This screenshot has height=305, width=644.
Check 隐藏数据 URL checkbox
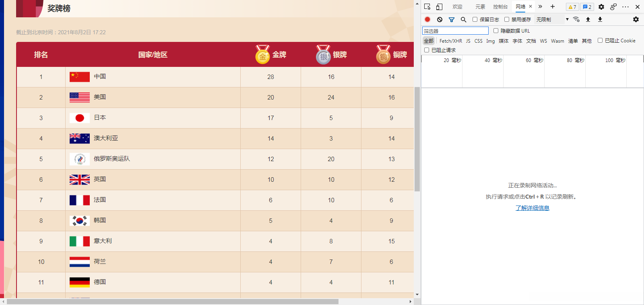[496, 31]
